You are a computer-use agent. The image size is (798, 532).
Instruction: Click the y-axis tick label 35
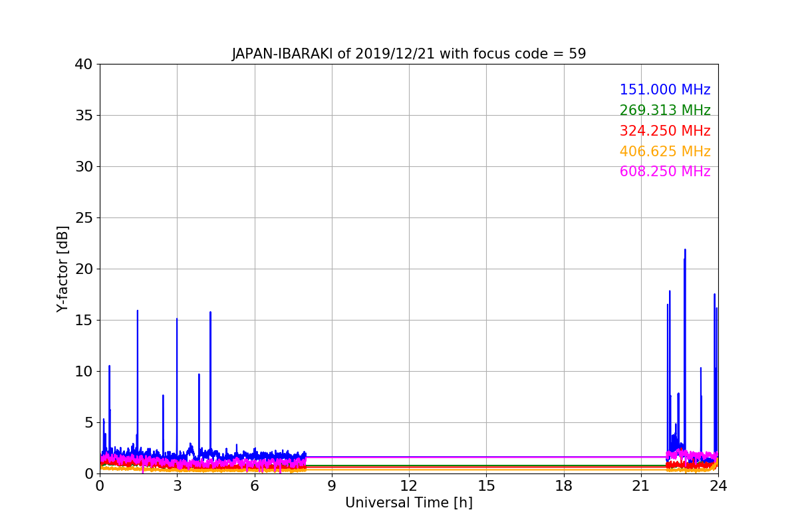point(84,116)
